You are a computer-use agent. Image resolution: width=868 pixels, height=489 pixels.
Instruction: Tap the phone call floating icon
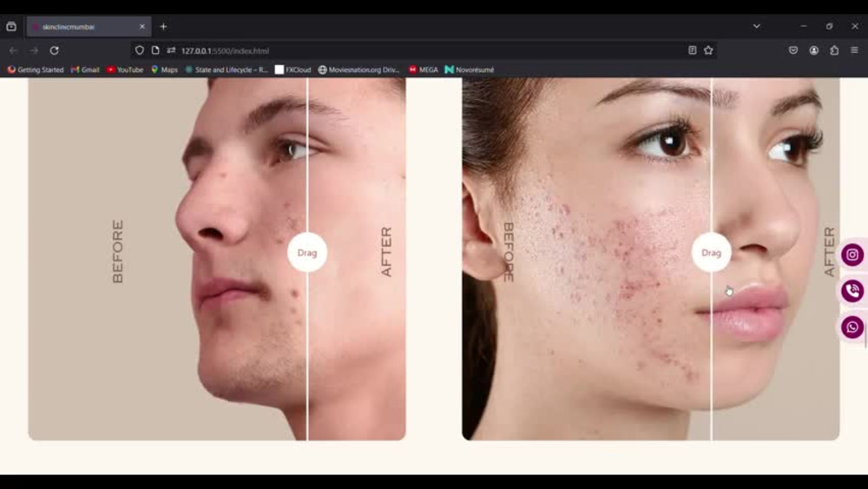[852, 291]
